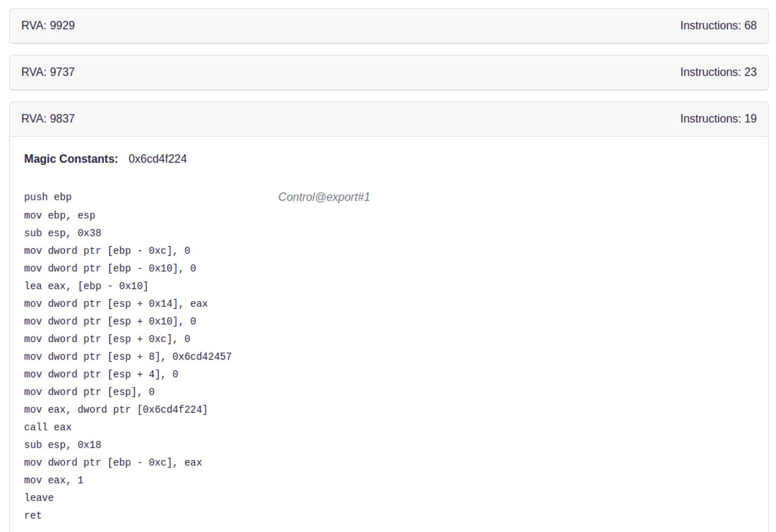Screen dimensions: 776x532
Task: Select the leave instruction line
Action: click(x=39, y=498)
